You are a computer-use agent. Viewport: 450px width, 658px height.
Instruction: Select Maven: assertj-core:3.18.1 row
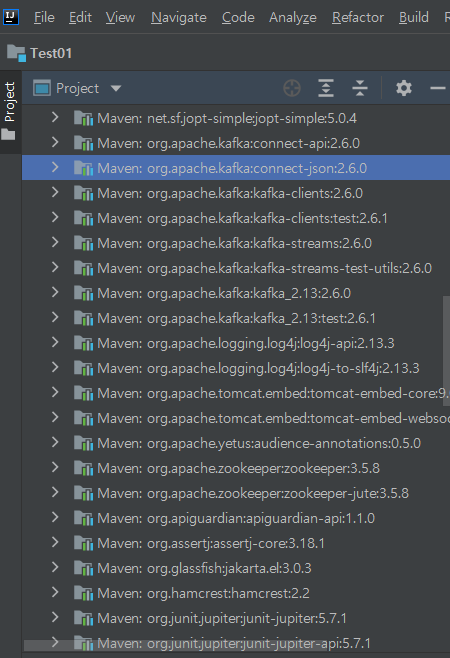coord(236,543)
